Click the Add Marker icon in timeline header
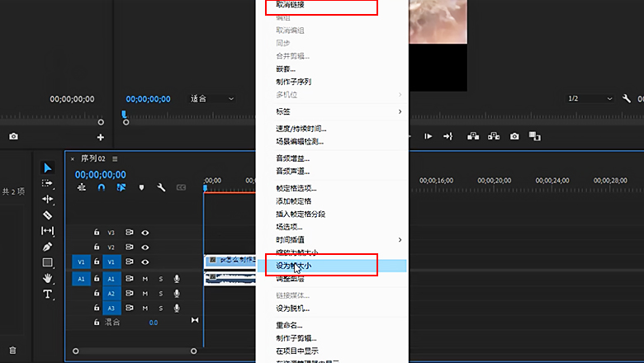Image resolution: width=644 pixels, height=363 pixels. click(141, 187)
